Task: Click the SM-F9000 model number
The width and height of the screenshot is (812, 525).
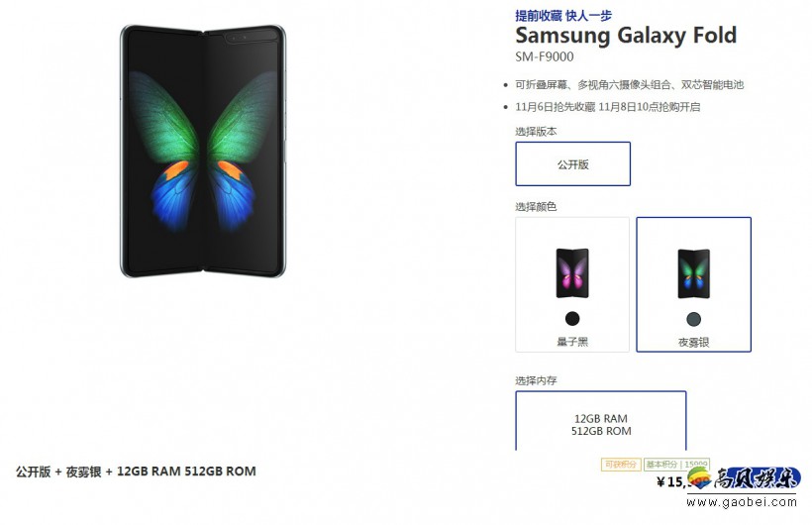Action: [x=545, y=56]
